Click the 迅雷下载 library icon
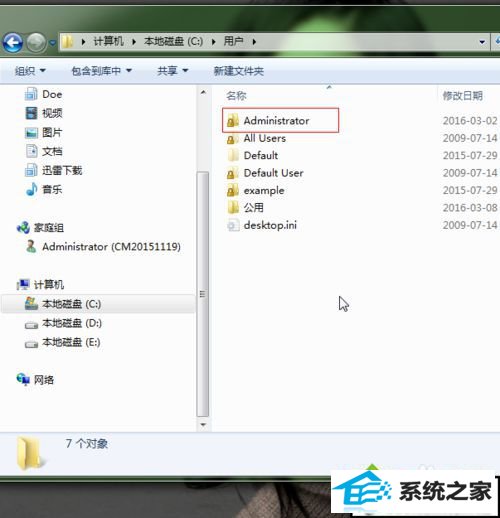The height and width of the screenshot is (518, 500). point(31,170)
